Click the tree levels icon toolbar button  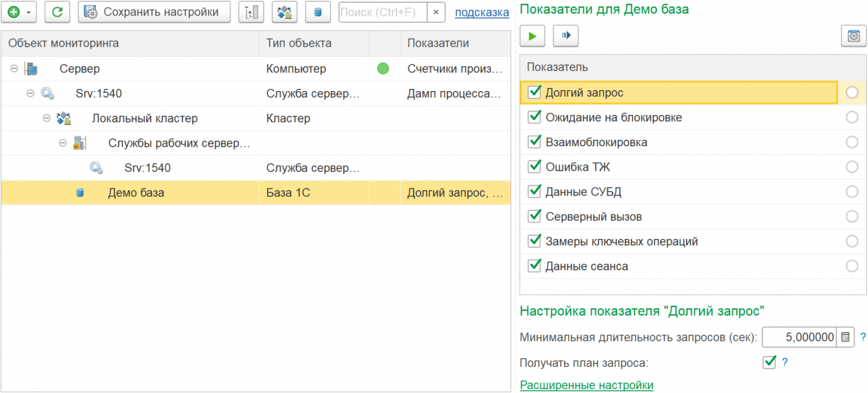[x=251, y=12]
